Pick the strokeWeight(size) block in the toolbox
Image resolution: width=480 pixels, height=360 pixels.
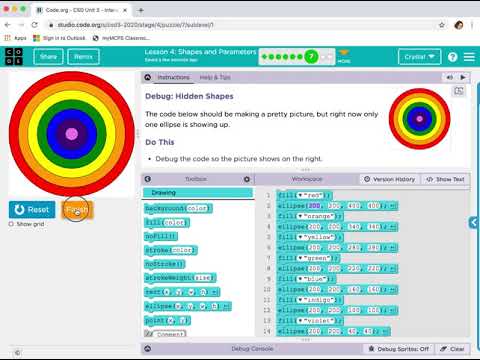point(180,278)
